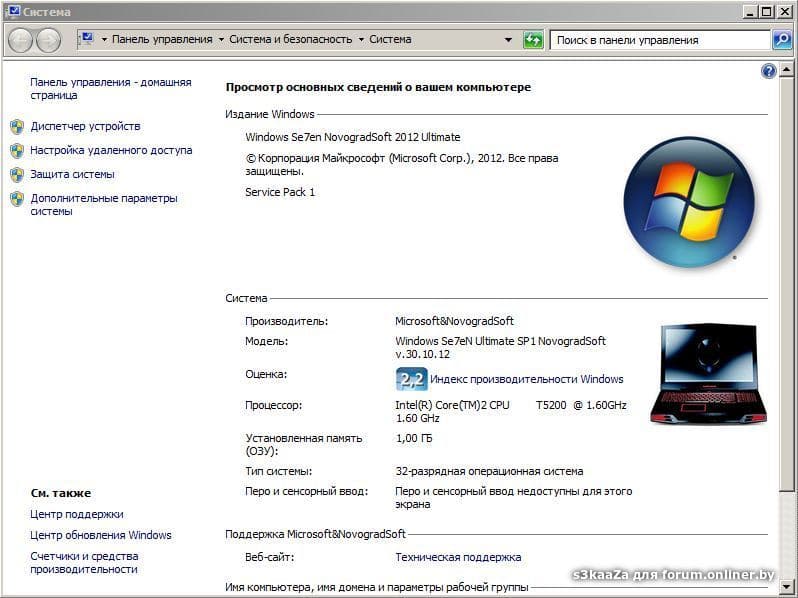798x598 pixels.
Task: Click the Microsoft&NovogradSoft manufacturer value
Action: (454, 321)
